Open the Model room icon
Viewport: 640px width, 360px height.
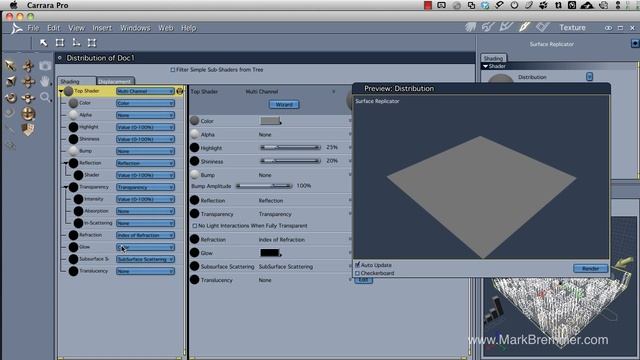[488, 27]
